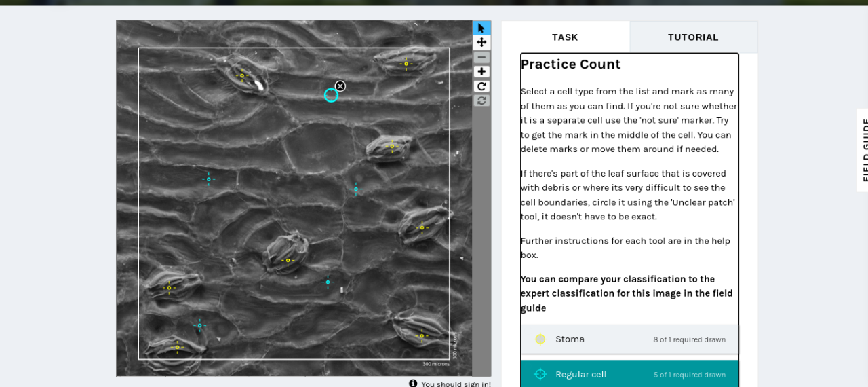Open the TASK tab
Screen dimensions: 868x387
click(x=565, y=37)
